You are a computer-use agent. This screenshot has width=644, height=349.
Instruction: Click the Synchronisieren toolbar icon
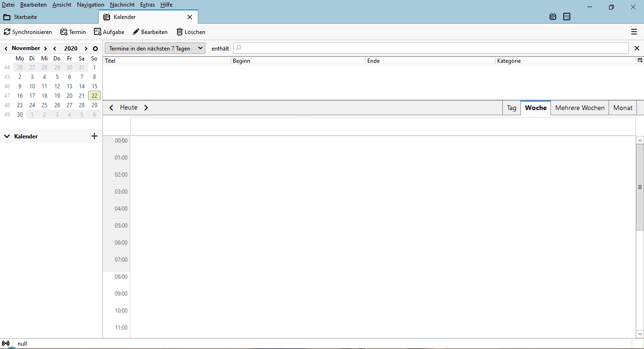7,32
